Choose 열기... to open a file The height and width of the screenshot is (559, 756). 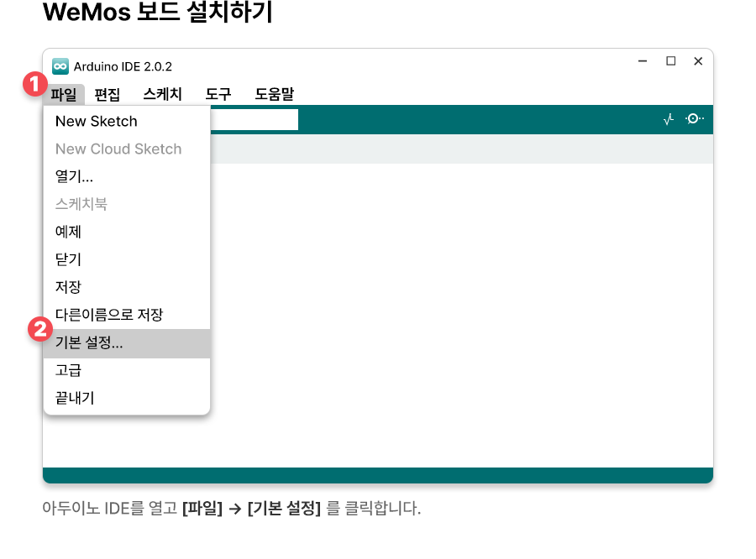[x=74, y=176]
